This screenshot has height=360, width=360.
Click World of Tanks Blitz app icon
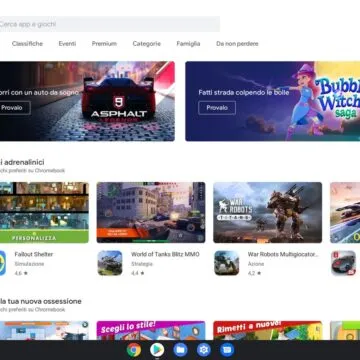(x=110, y=263)
